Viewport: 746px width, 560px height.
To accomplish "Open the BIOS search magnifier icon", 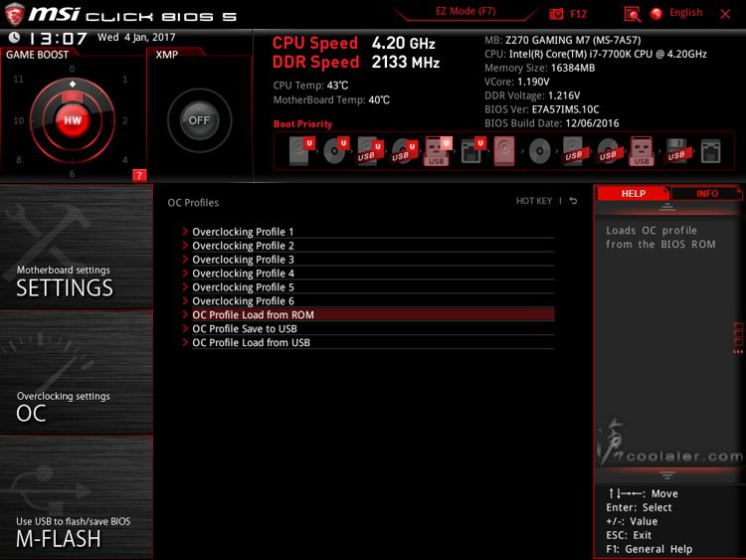I will 632,14.
